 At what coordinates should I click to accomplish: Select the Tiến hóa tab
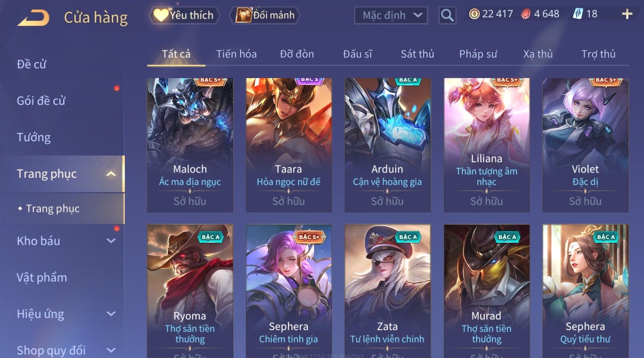(x=236, y=54)
